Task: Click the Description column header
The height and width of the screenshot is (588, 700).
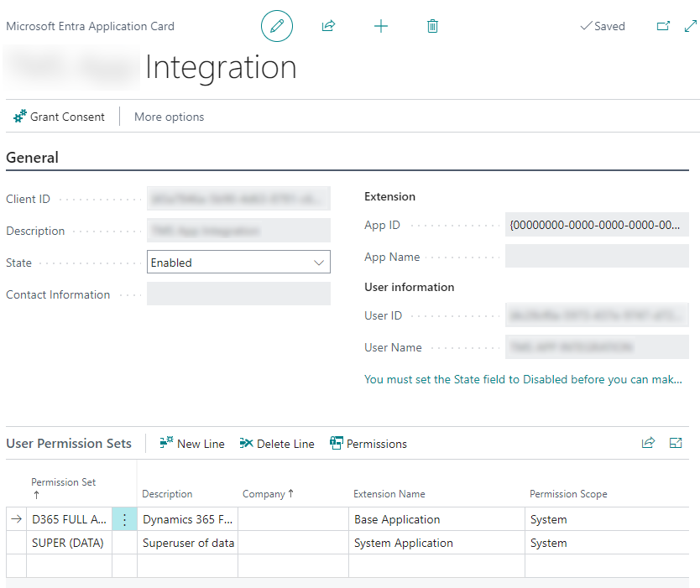Action: 167,494
